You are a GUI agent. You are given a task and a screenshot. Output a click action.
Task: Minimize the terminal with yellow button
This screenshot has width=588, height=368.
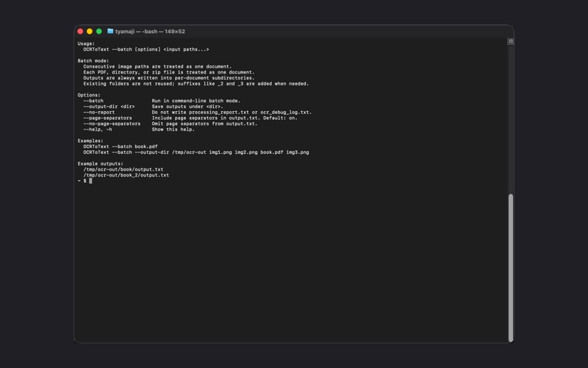90,32
